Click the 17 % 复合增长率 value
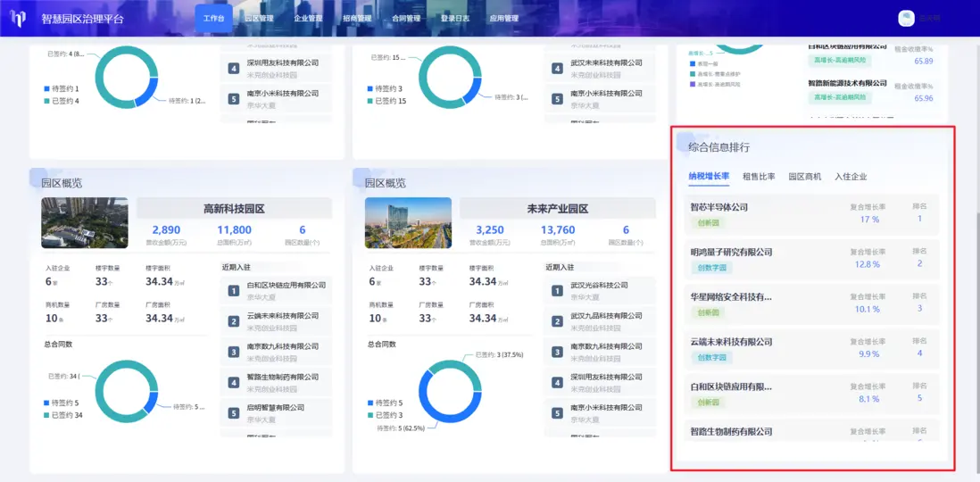Viewport: 980px width, 482px height. (x=869, y=220)
